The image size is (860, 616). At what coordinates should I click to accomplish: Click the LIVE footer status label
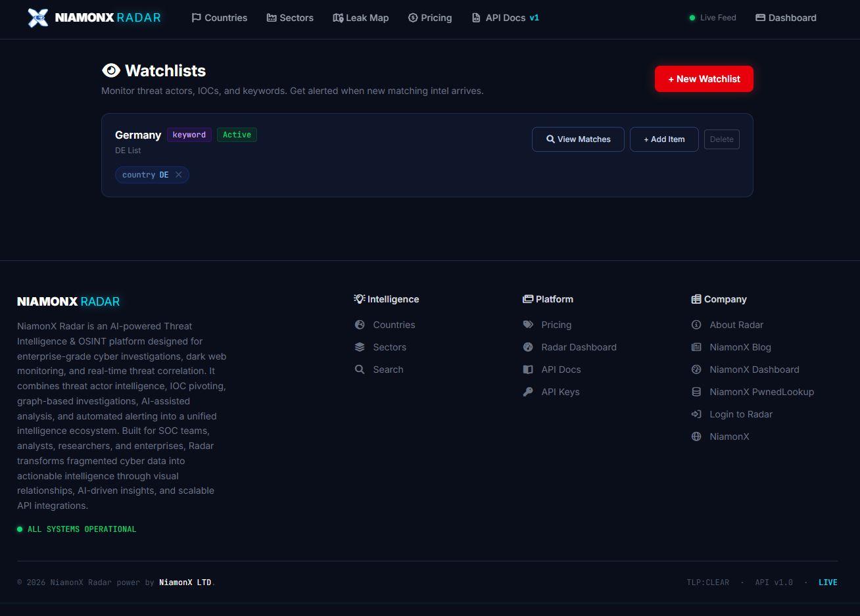pyautogui.click(x=828, y=582)
